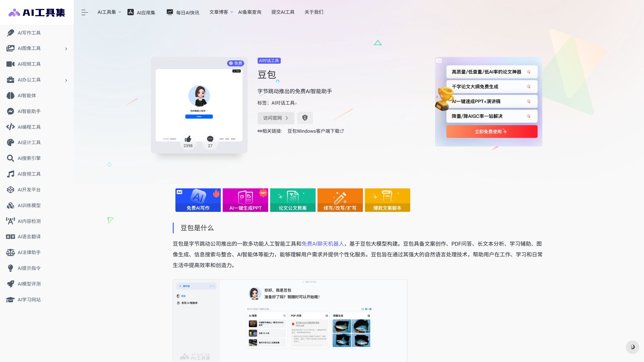
Task: Click the AI一键生成PPT magenta banner tile
Action: coord(245,200)
